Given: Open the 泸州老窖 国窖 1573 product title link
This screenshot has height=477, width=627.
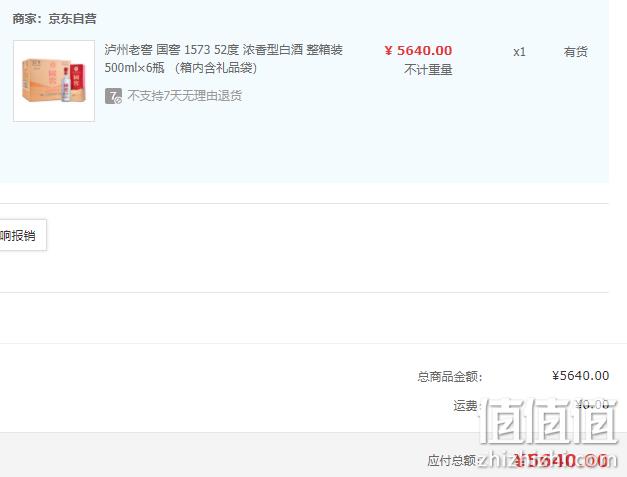Looking at the screenshot, I should coord(224,50).
